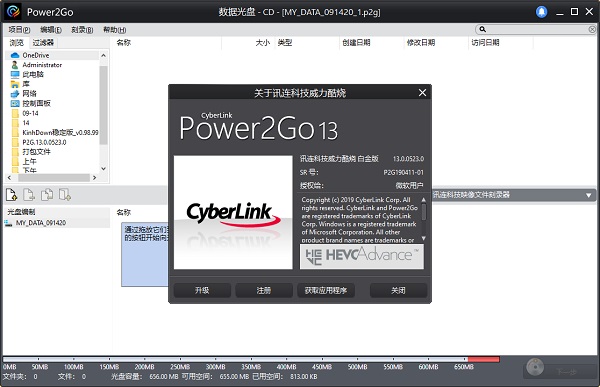Image resolution: width=600 pixels, height=387 pixels.
Task: Click the tree horizontal scroll-left arrow
Action: point(10,178)
